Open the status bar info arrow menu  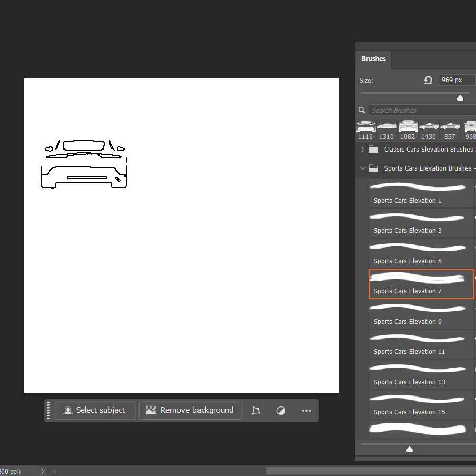[x=42, y=471]
